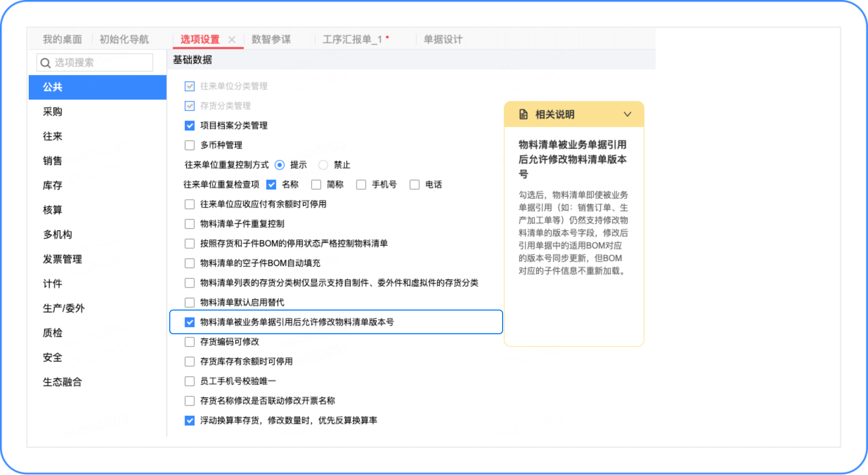Click the 选项搜索 input field
This screenshot has width=868, height=475.
(101, 63)
